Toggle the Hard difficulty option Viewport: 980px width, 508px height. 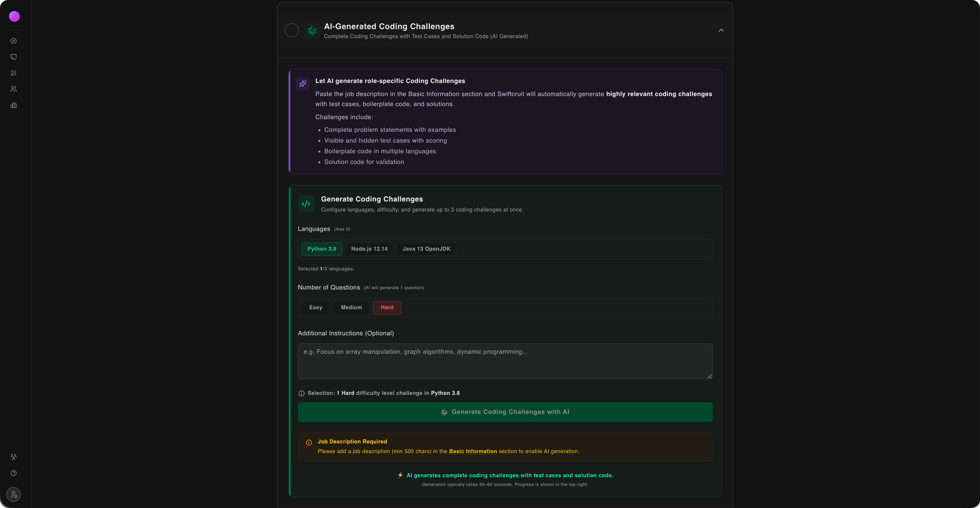click(x=387, y=308)
